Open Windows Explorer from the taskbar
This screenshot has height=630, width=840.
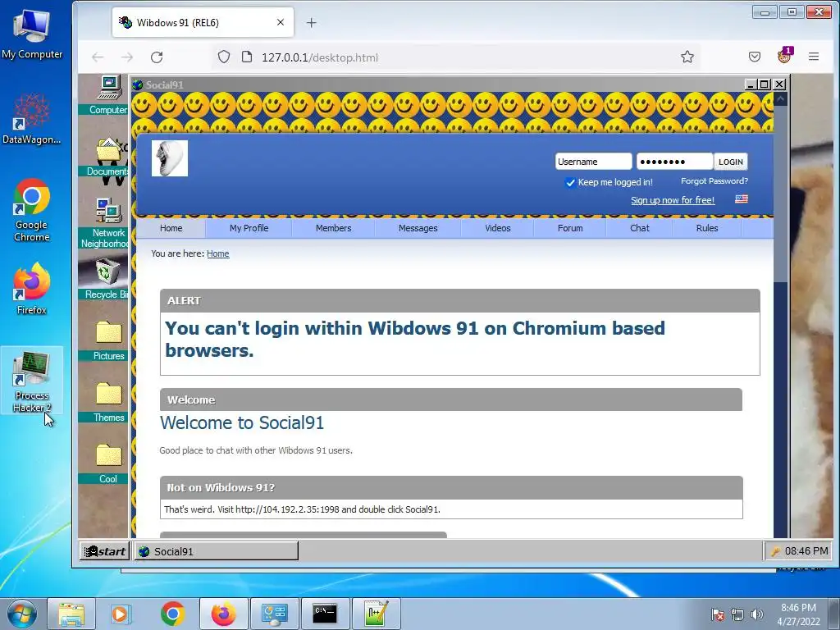(x=71, y=614)
